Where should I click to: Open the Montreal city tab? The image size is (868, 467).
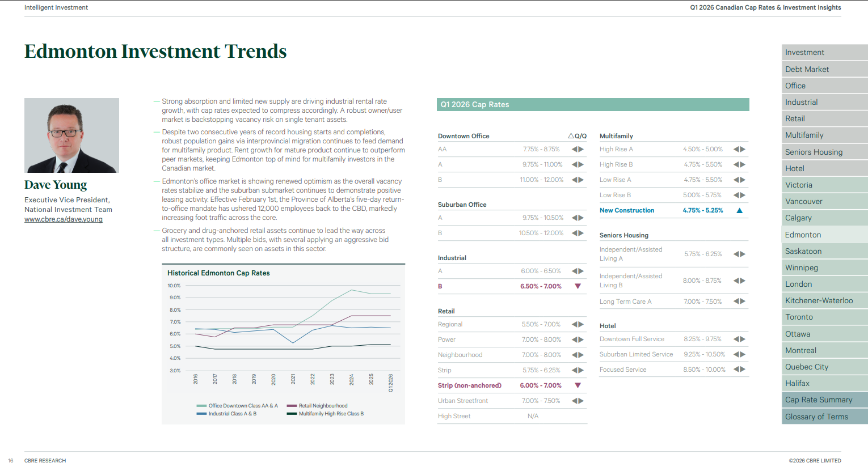coord(825,350)
